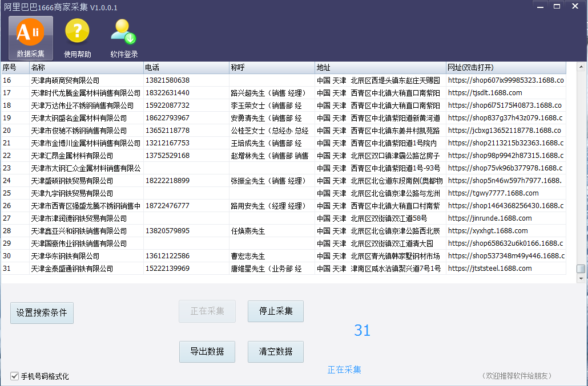
Task: Click phone number 13821580638
Action: coord(168,80)
